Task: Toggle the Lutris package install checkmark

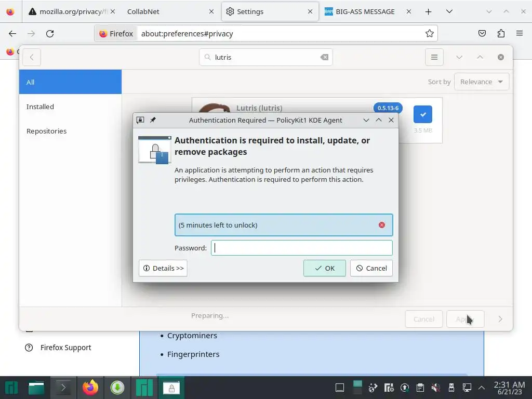Action: (x=423, y=114)
